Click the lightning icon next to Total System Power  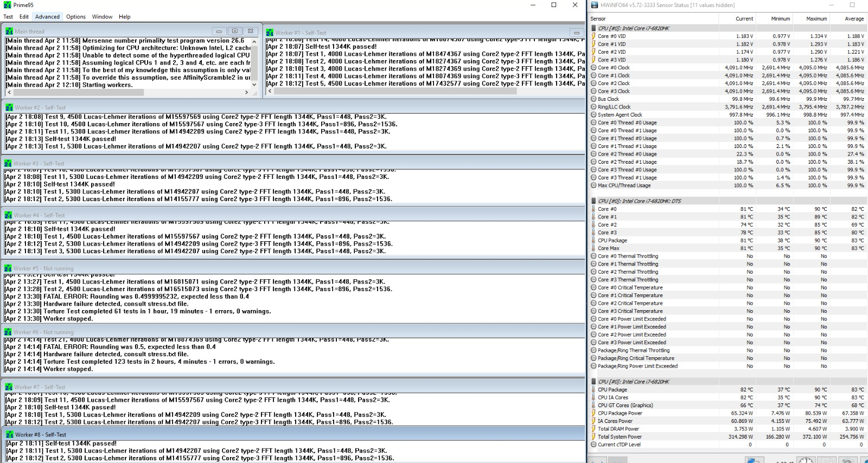[593, 436]
